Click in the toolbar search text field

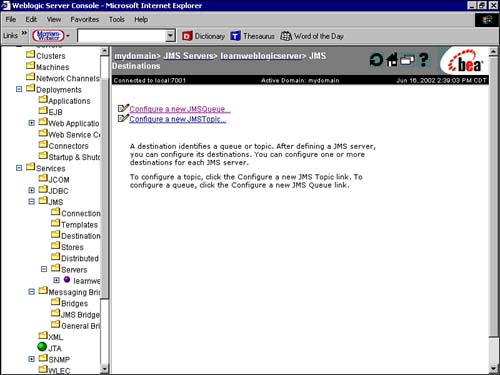[121, 36]
